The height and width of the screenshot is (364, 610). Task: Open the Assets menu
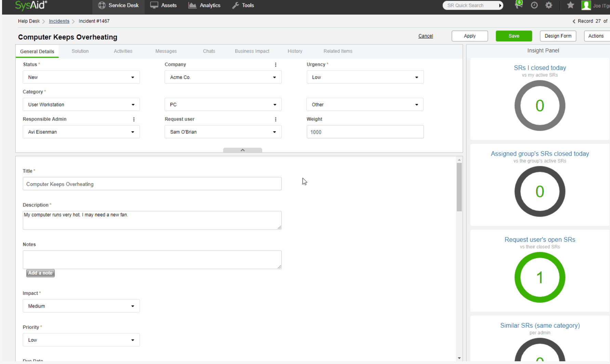pos(163,5)
